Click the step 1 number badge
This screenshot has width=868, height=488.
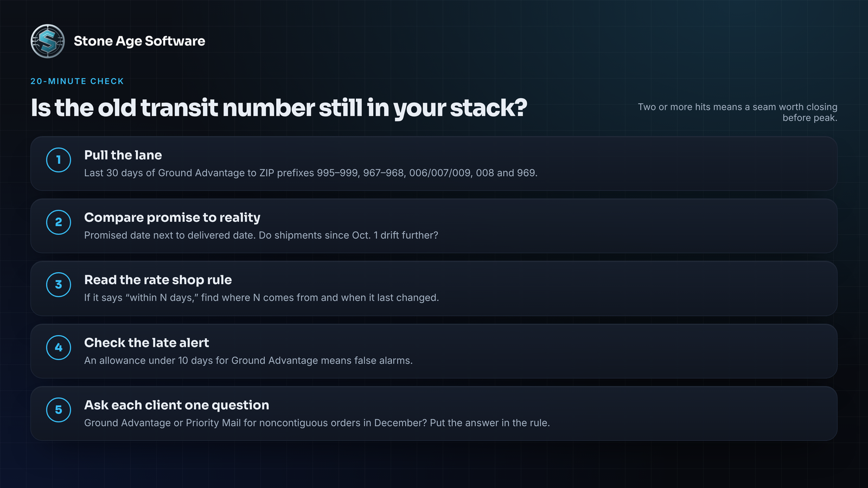[x=59, y=160]
